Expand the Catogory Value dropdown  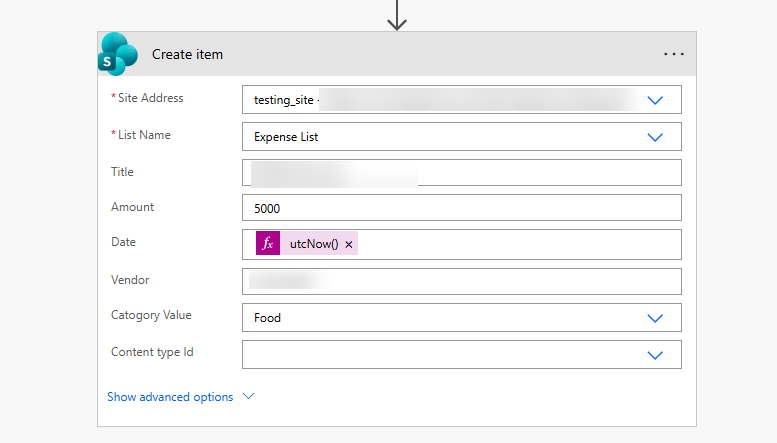[655, 318]
